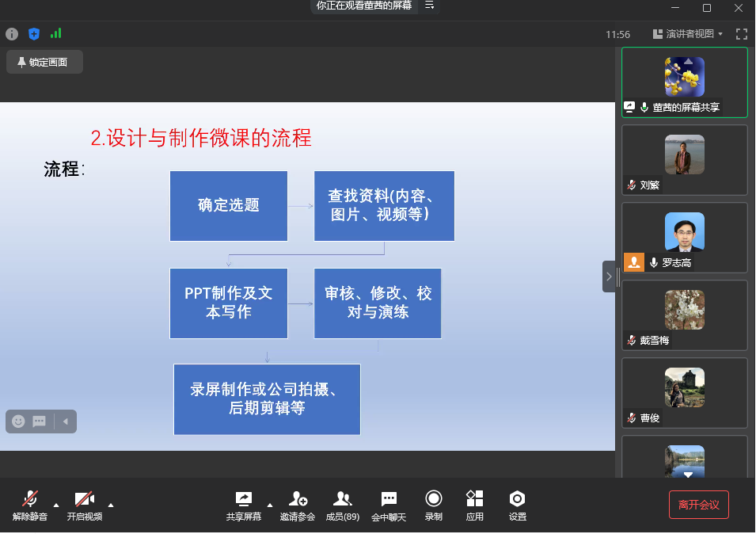This screenshot has width=756, height=534.
Task: Click the blue security shield icon
Action: (x=34, y=34)
